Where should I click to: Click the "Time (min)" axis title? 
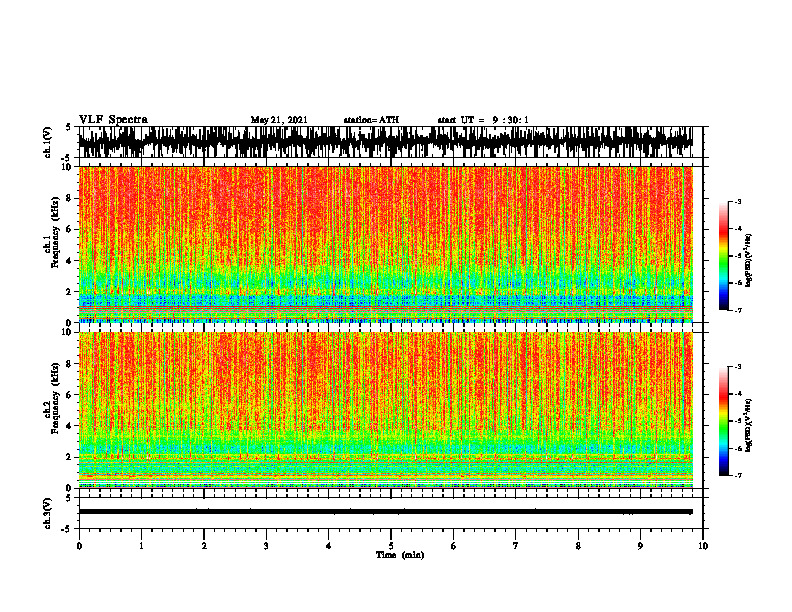coord(400,555)
